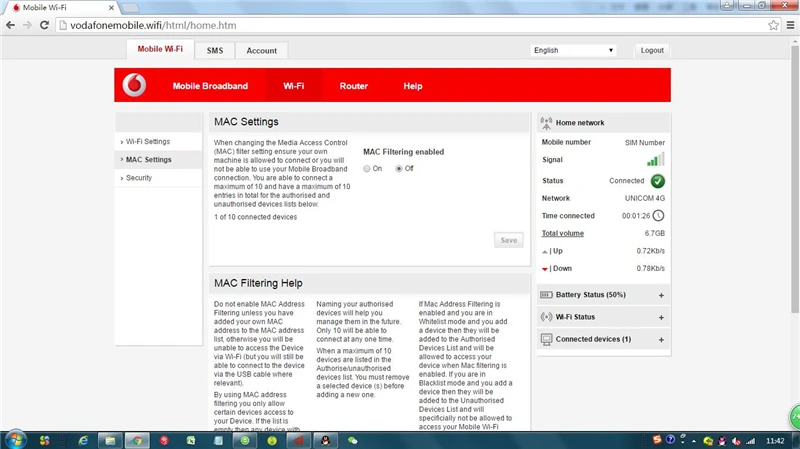Expand the Wi-Fi Status section
Image resolution: width=800 pixels, height=449 pixels.
click(661, 317)
